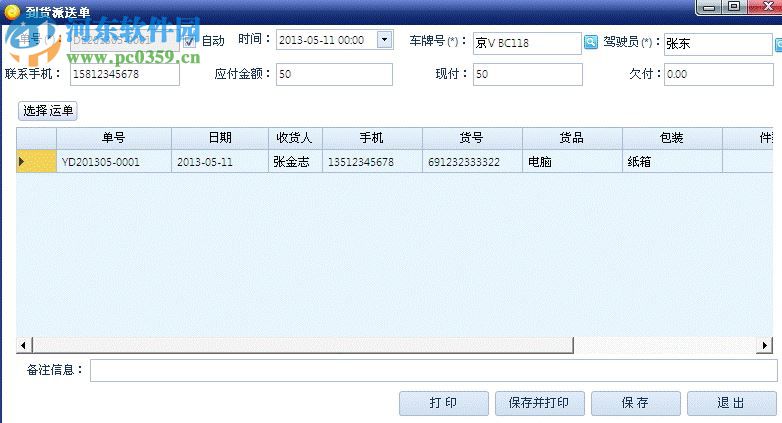Viewport: 782px width, 423px height.
Task: Select the 纸箱 cell
Action: point(672,161)
